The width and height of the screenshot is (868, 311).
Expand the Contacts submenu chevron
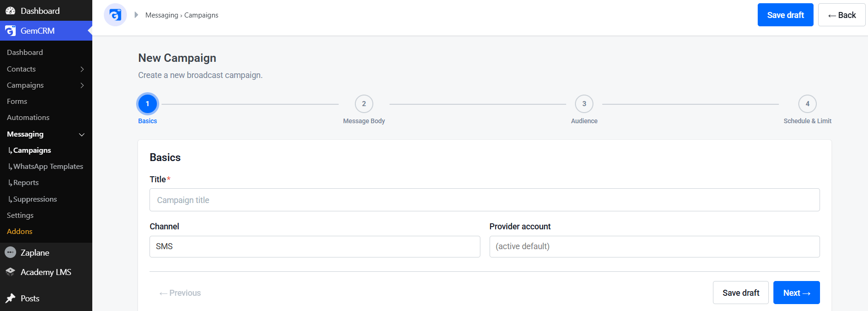coord(82,69)
